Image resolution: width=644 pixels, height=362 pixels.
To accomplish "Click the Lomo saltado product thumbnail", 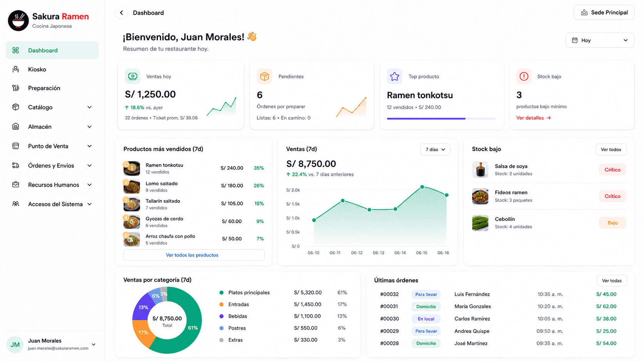I will [132, 187].
